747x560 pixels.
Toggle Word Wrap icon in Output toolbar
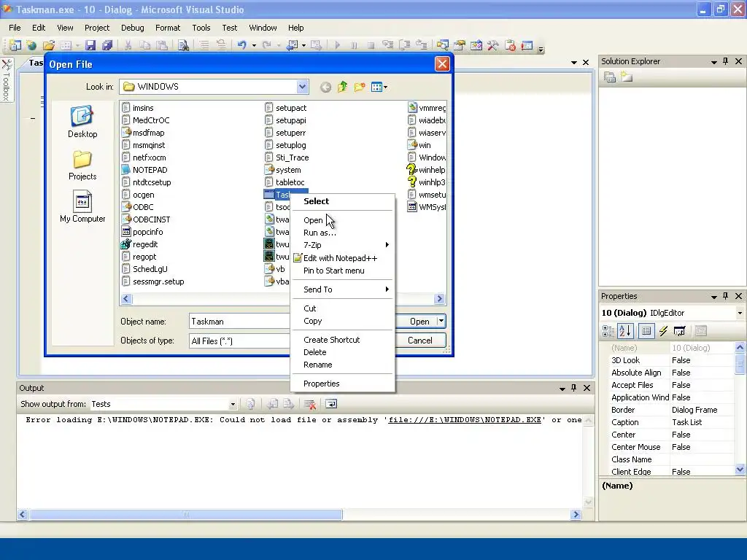click(x=331, y=404)
